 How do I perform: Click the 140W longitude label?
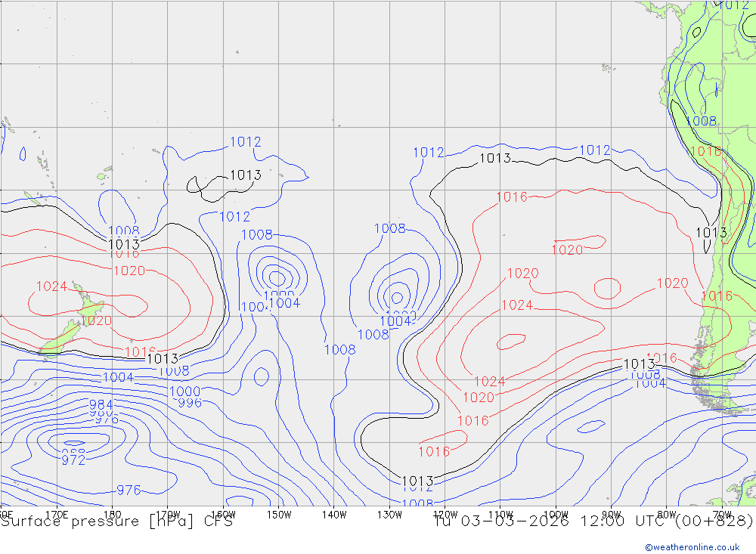(334, 515)
